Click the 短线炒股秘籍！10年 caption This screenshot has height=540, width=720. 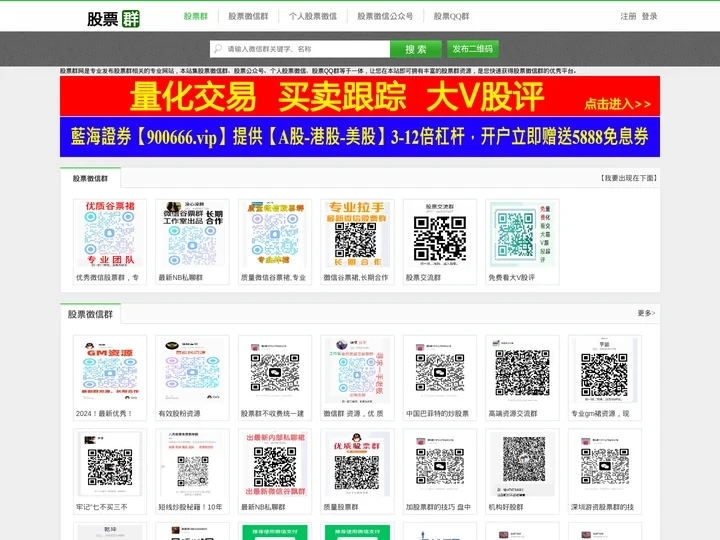tap(190, 507)
